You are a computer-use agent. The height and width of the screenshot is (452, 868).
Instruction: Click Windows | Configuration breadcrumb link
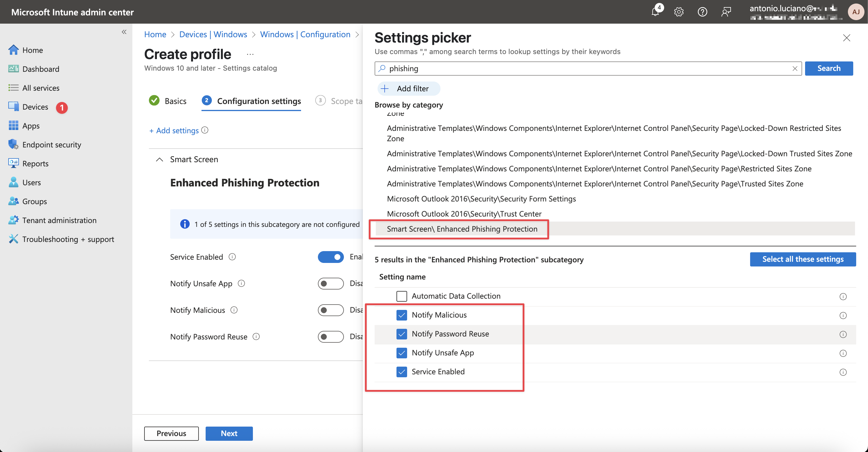point(305,34)
